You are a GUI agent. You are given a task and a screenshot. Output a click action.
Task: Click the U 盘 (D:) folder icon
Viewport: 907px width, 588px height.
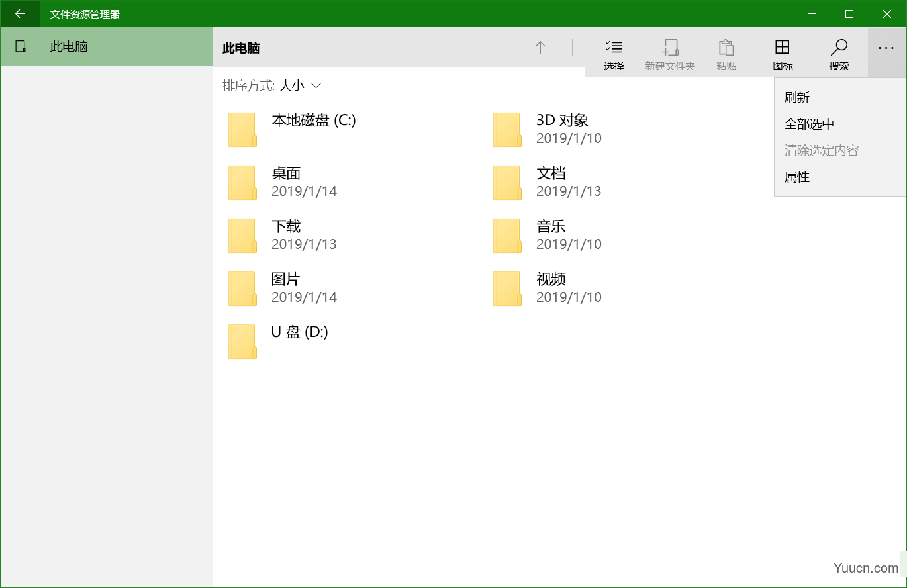point(242,342)
